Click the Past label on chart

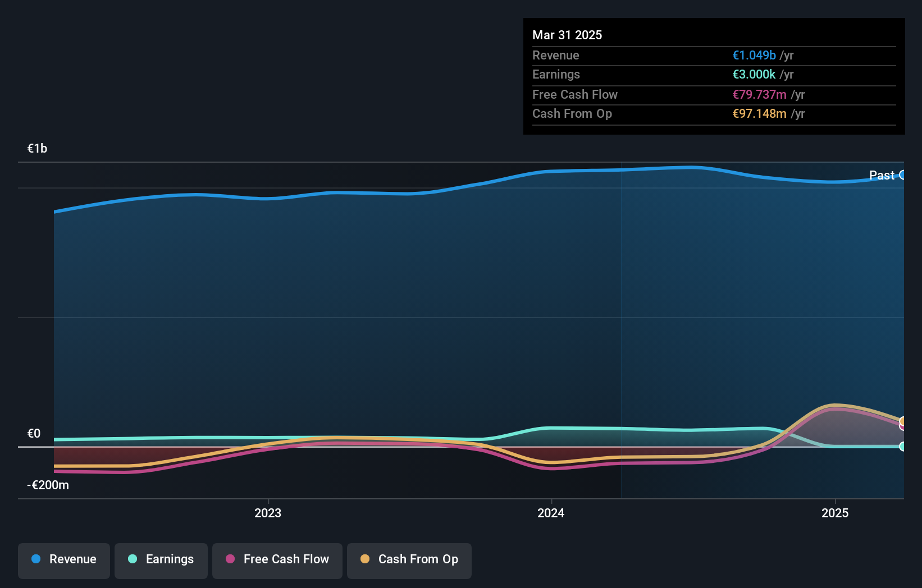[x=882, y=175]
